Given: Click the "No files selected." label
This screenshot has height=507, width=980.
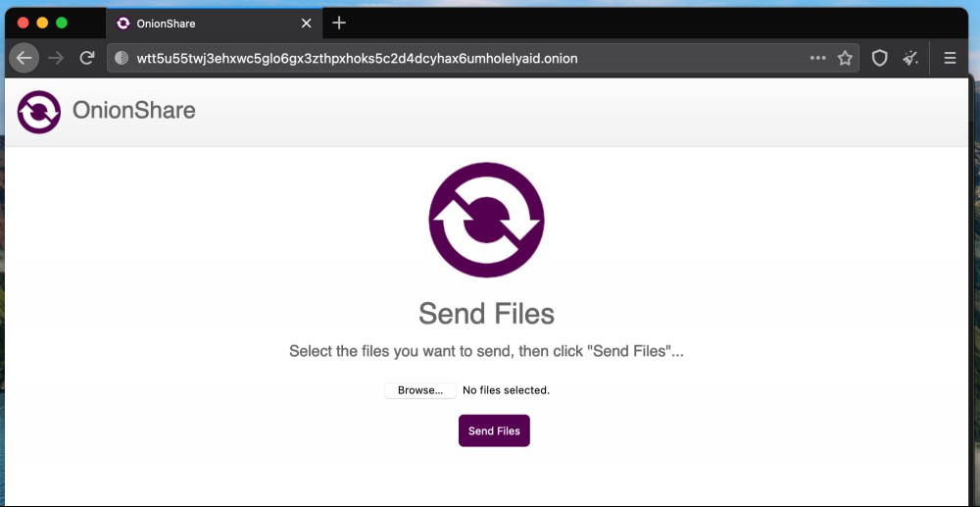Looking at the screenshot, I should [507, 390].
